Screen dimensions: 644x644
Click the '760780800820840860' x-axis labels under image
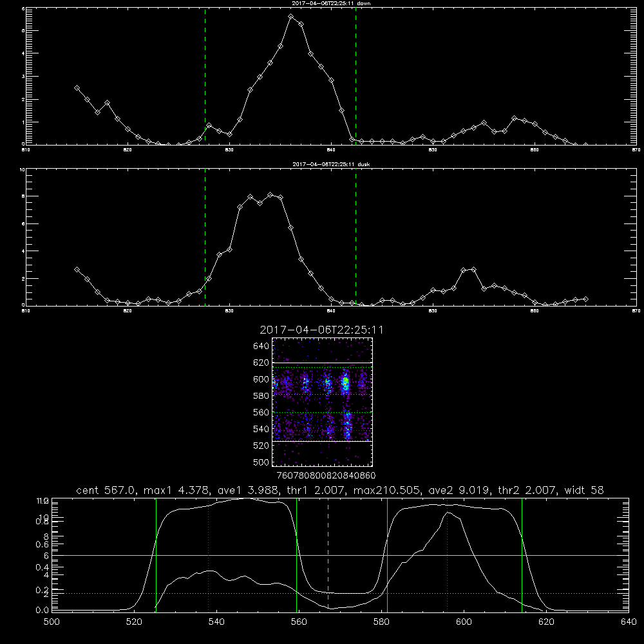[327, 476]
